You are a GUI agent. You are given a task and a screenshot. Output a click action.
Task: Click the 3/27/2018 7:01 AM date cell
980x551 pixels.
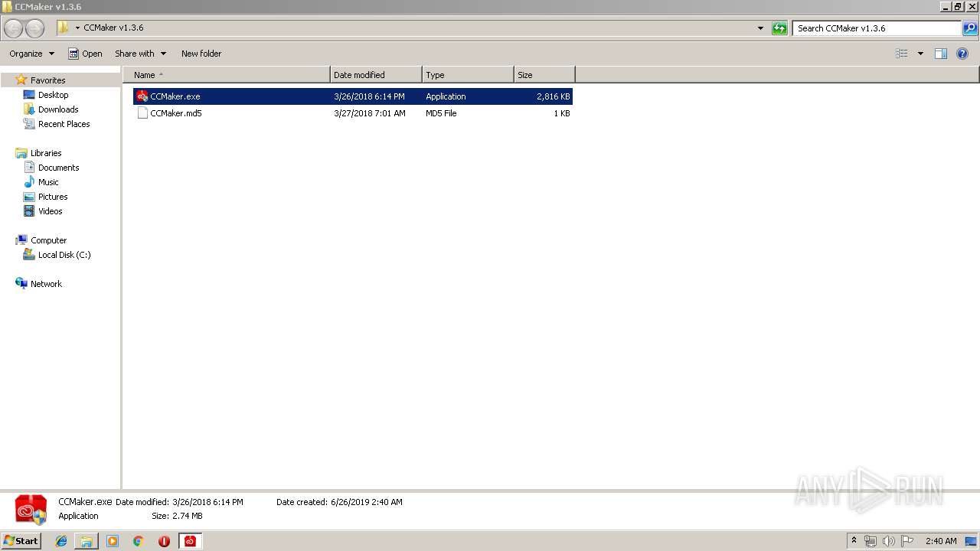pyautogui.click(x=370, y=113)
